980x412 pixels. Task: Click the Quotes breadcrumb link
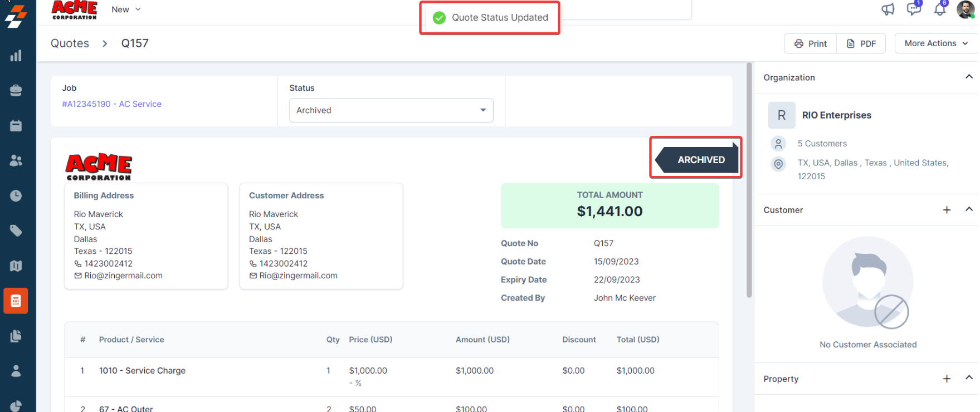pyautogui.click(x=70, y=43)
